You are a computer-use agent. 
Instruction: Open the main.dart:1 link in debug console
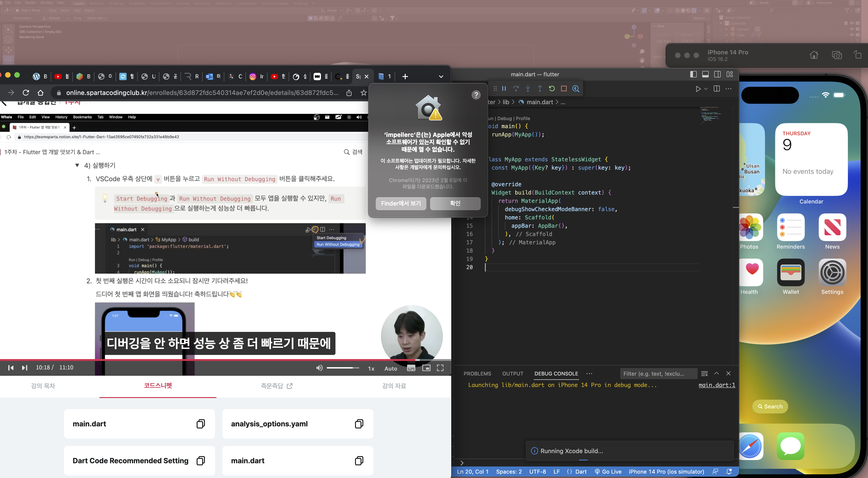point(717,385)
